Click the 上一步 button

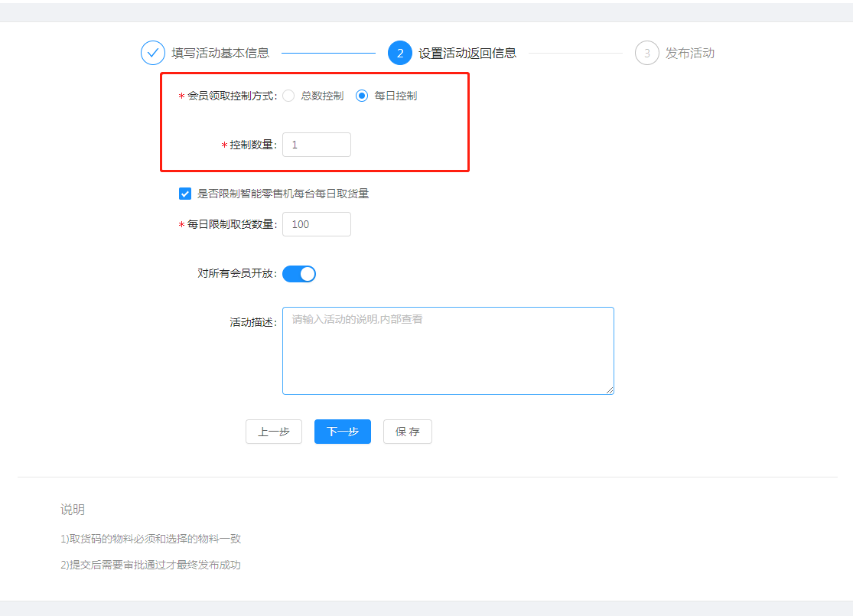(274, 432)
